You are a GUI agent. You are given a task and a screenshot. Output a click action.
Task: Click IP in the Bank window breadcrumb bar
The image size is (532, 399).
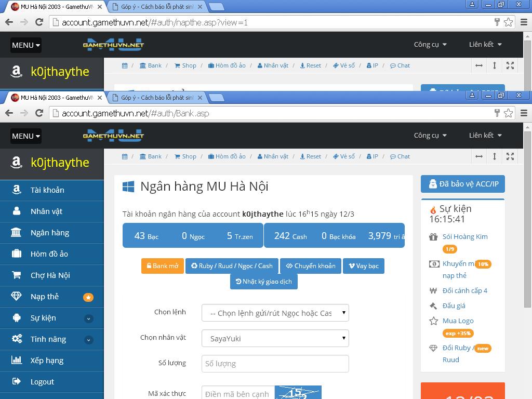tap(372, 156)
